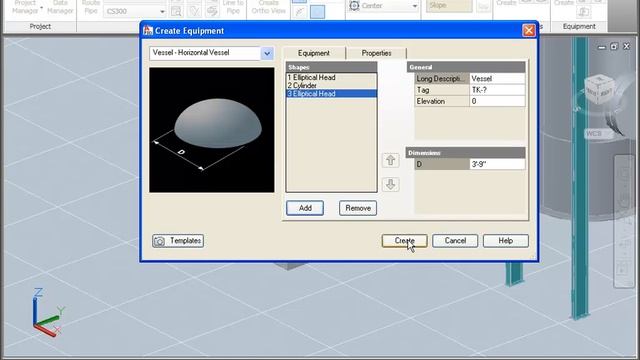Open the Vessel - Horizontal Vessel combo box

[211, 53]
